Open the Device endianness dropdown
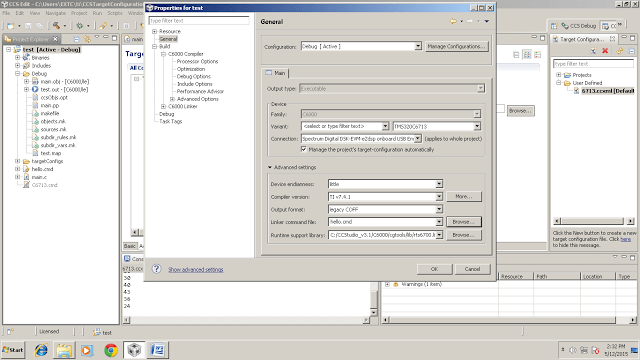 pyautogui.click(x=439, y=184)
